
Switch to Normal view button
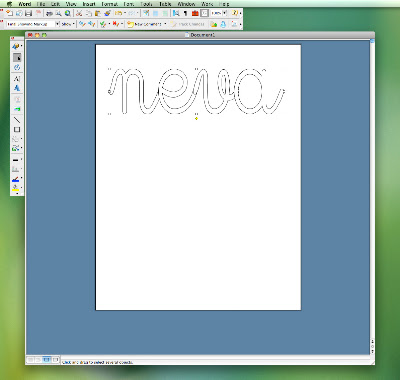30,360
